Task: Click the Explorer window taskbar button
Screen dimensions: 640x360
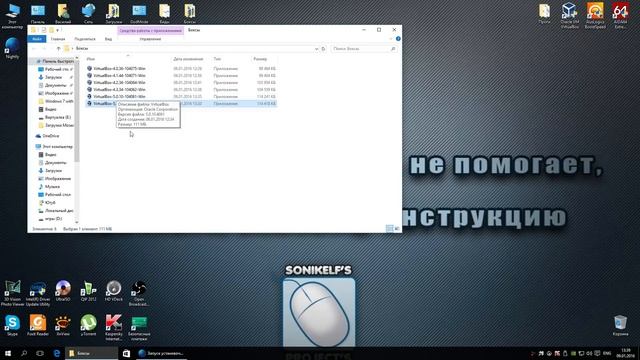Action: [x=91, y=353]
